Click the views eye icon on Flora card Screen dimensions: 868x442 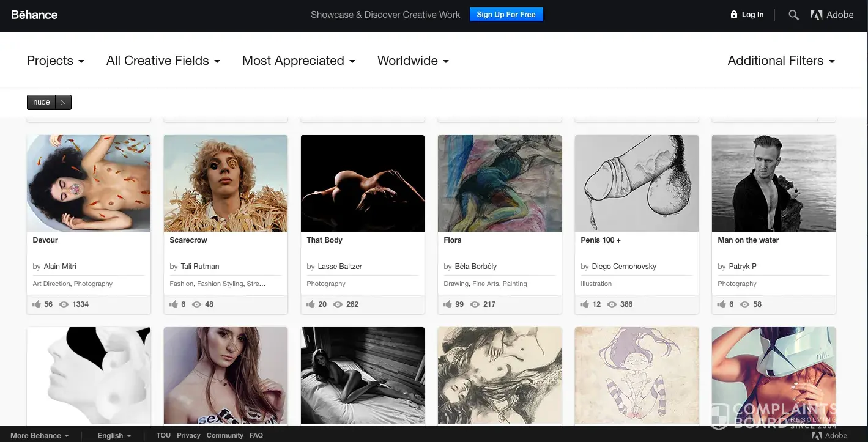[475, 304]
